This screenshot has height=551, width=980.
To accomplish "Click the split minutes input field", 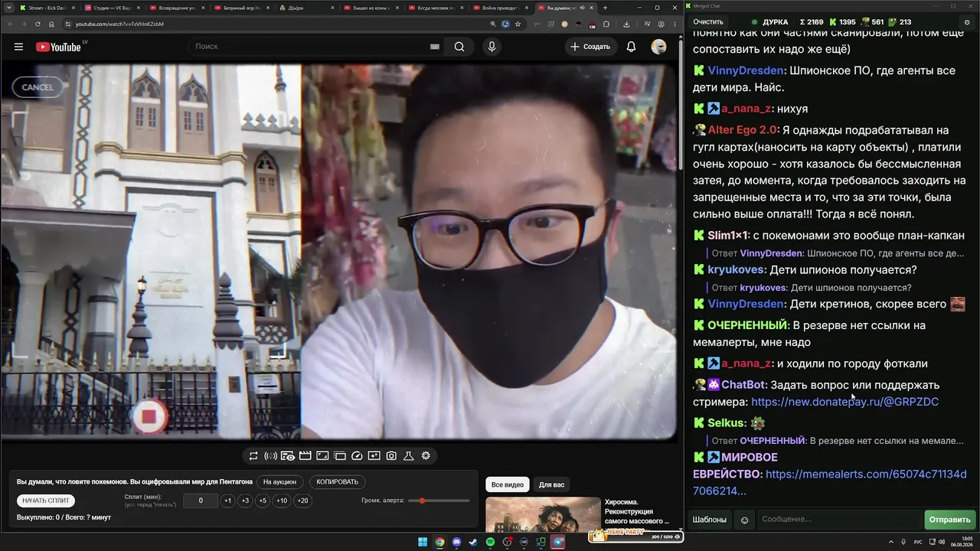I will click(201, 500).
